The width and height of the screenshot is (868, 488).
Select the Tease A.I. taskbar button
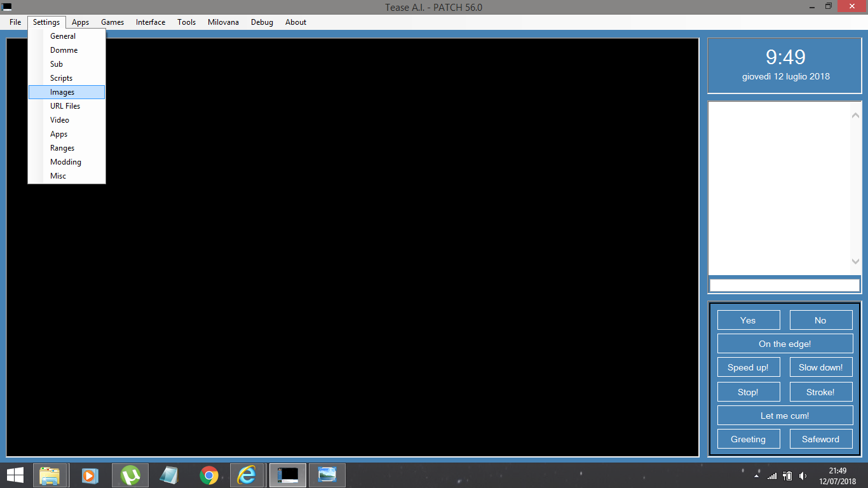coord(288,475)
